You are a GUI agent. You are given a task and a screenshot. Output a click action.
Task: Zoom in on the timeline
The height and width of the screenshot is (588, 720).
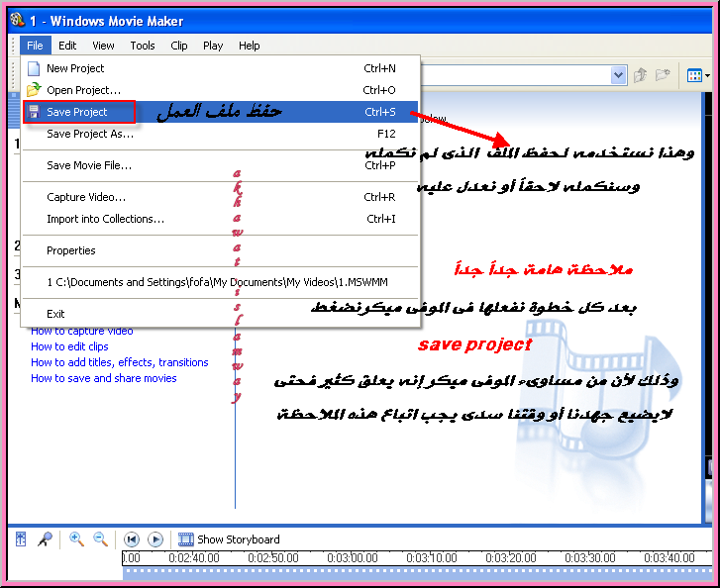[x=76, y=539]
